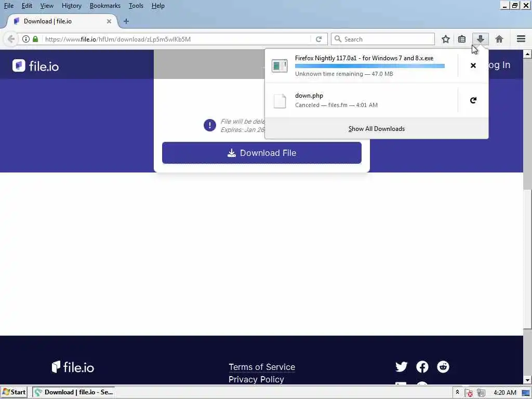
Task: Open the Edit menu
Action: pyautogui.click(x=27, y=6)
